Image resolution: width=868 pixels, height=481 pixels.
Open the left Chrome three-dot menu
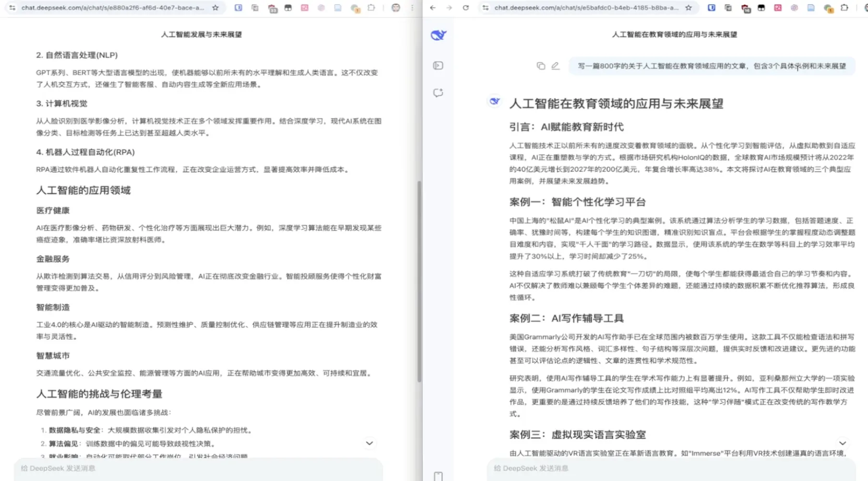[412, 8]
